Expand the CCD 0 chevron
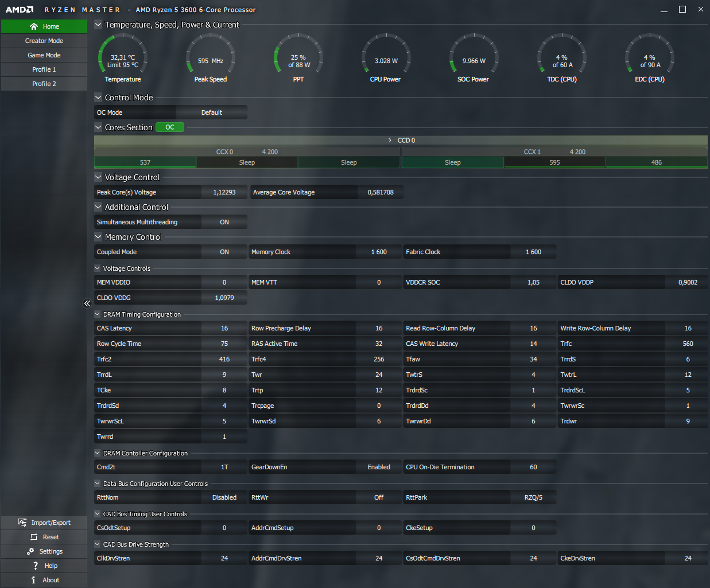Viewport: 710px width, 588px height. (x=390, y=141)
